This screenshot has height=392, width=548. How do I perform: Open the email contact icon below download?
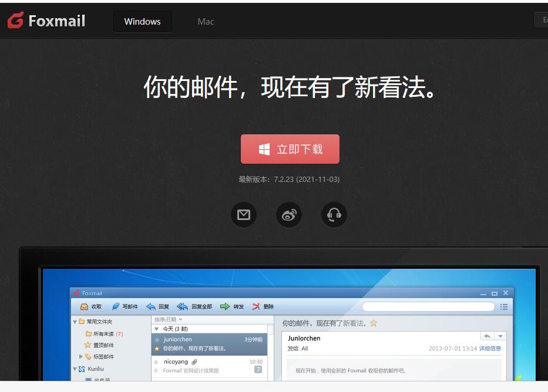pyautogui.click(x=244, y=215)
